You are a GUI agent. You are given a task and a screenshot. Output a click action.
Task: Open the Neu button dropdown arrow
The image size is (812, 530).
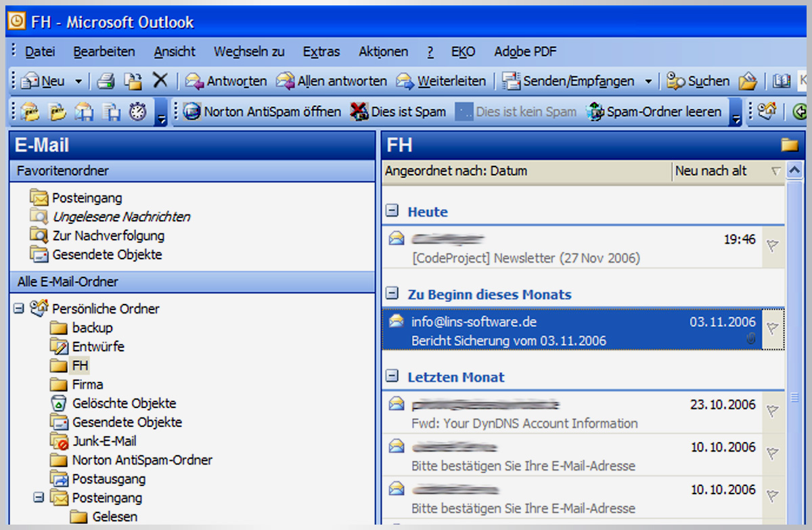(78, 81)
